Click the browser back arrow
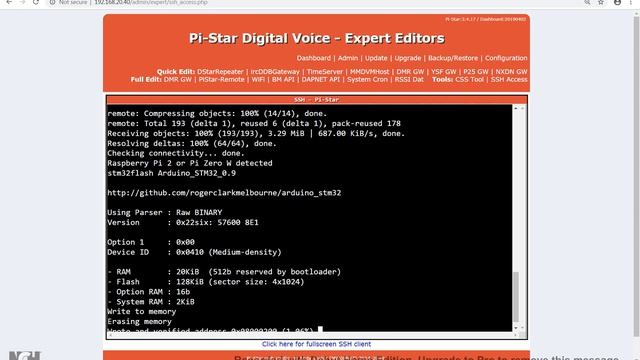The image size is (640, 360). pyautogui.click(x=9, y=2)
